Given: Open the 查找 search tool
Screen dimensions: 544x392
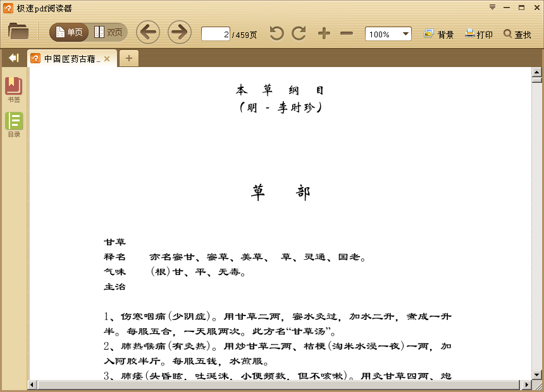Looking at the screenshot, I should coord(517,34).
